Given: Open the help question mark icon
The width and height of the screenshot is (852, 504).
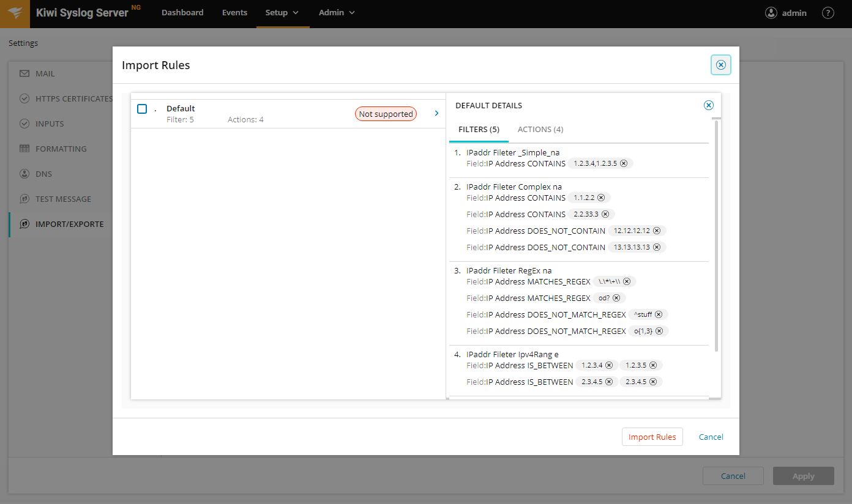Looking at the screenshot, I should 828,13.
